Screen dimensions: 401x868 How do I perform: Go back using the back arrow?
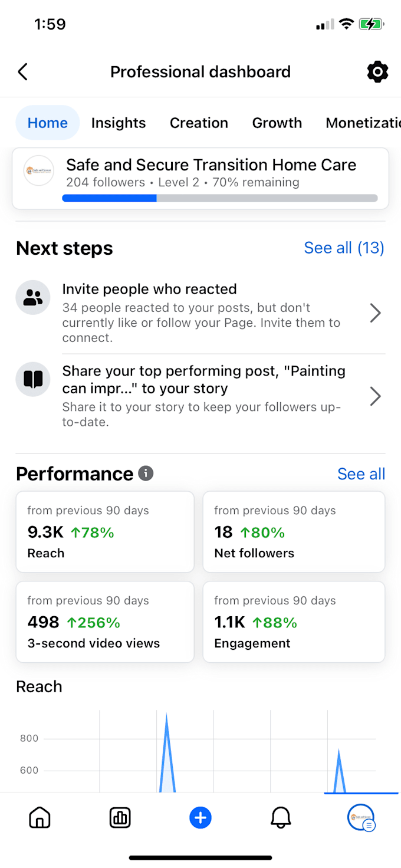22,72
